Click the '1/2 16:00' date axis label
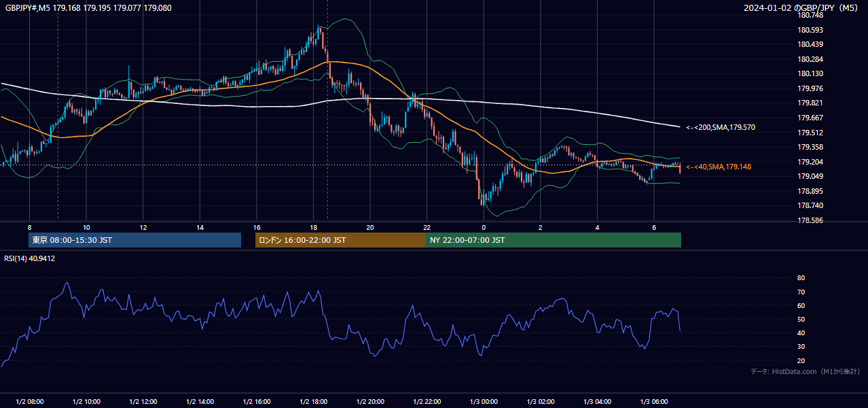868x408 pixels. coord(257,402)
